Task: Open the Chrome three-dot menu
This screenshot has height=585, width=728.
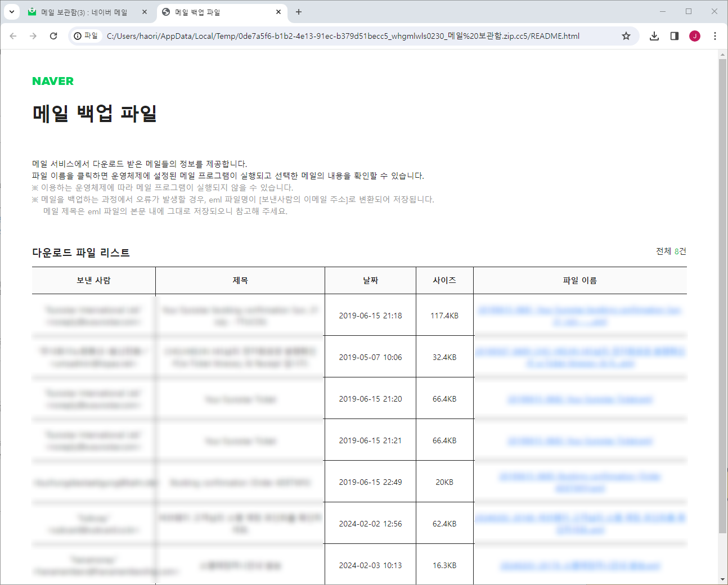Action: (715, 35)
